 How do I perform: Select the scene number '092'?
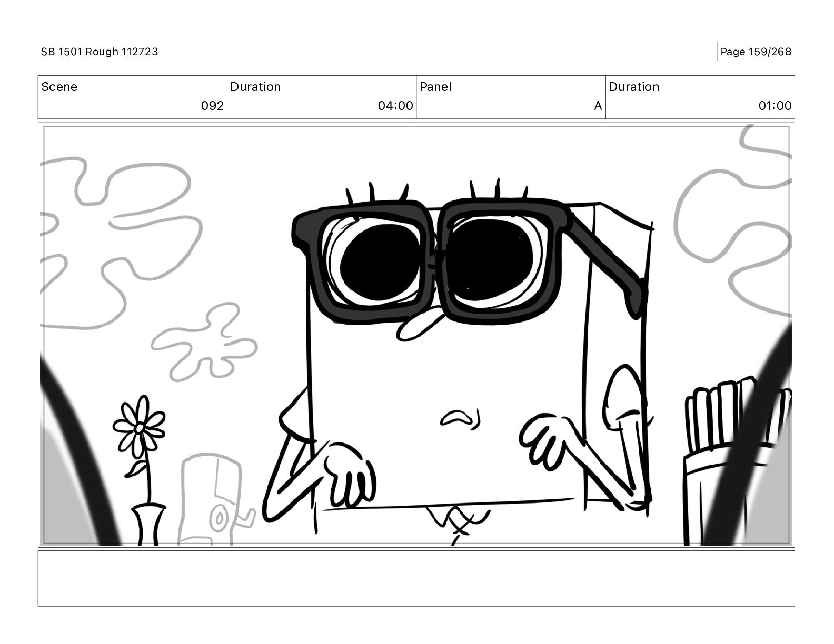pos(212,106)
